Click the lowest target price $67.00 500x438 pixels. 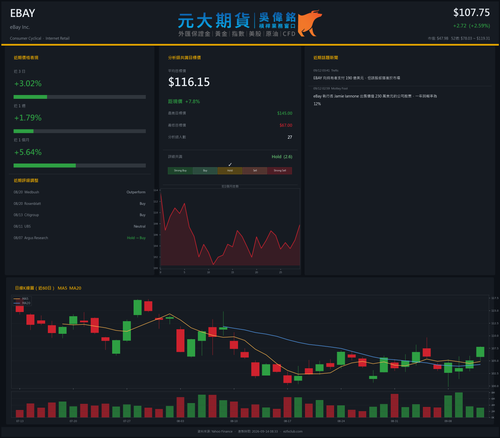[x=286, y=125]
